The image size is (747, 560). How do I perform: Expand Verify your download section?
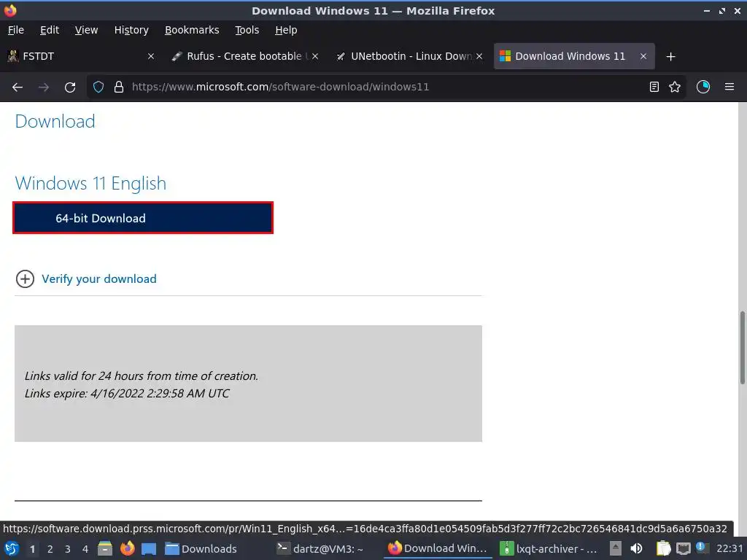pyautogui.click(x=25, y=279)
